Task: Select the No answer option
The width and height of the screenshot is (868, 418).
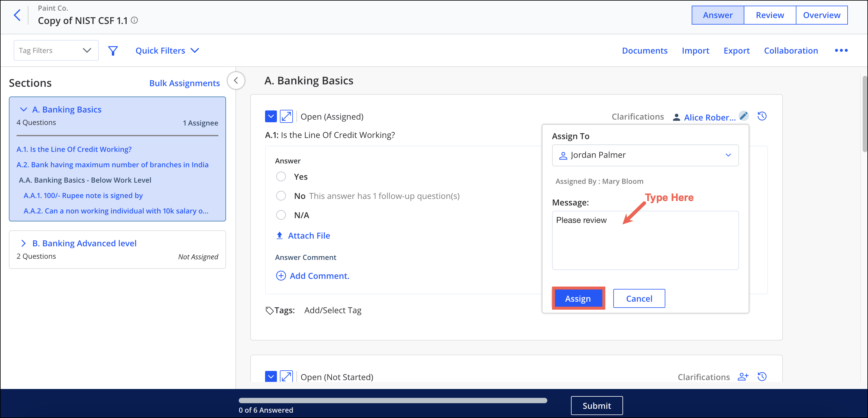Action: click(281, 196)
